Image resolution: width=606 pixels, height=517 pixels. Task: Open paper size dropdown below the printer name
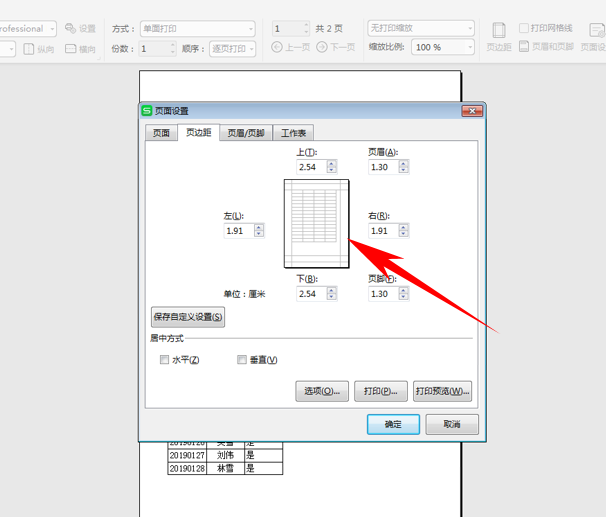click(11, 49)
